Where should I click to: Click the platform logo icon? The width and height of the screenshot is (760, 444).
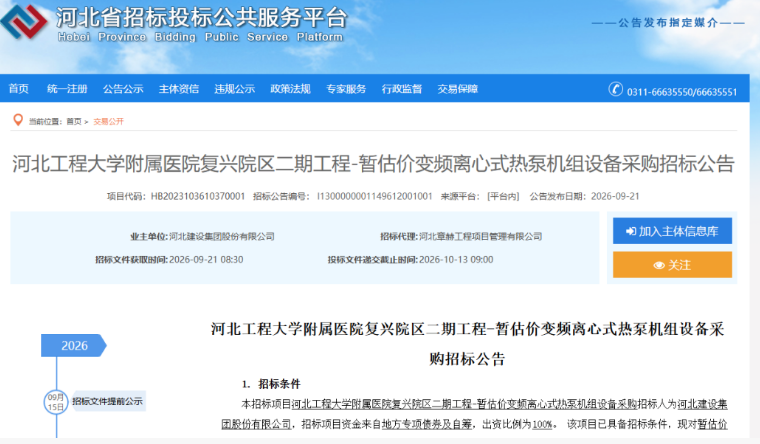[24, 22]
